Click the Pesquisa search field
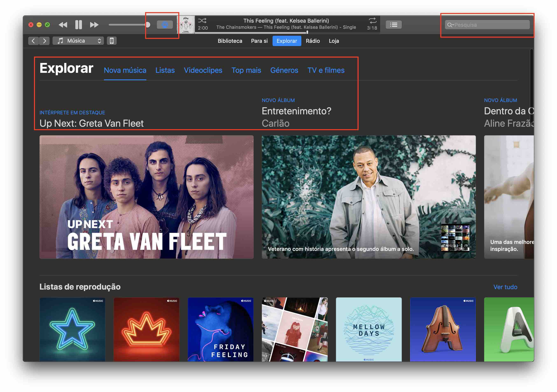Image resolution: width=557 pixels, height=392 pixels. [487, 25]
